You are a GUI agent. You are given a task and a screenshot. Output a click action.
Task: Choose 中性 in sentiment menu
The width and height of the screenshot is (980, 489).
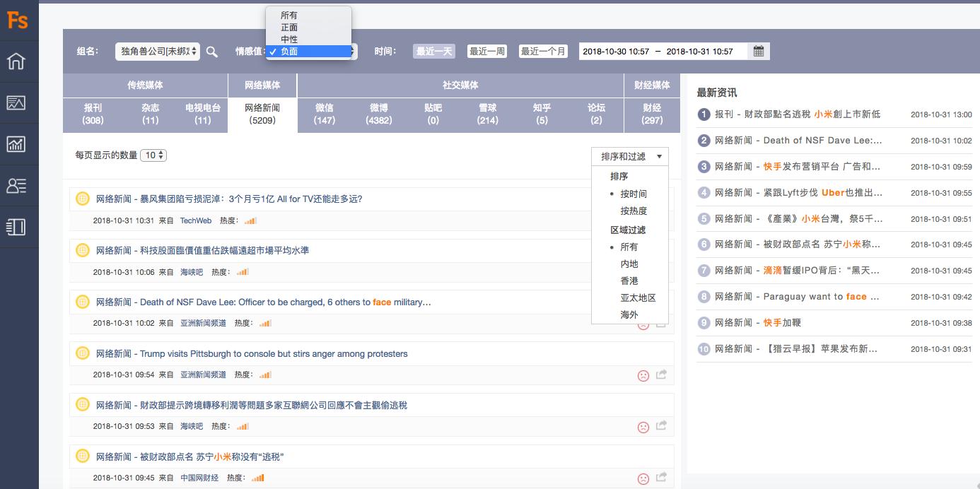click(289, 40)
